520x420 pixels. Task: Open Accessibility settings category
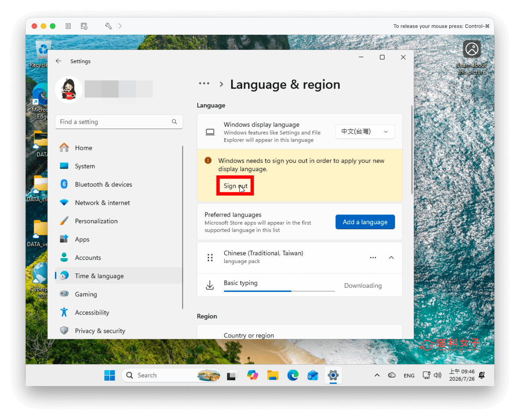tap(119, 313)
